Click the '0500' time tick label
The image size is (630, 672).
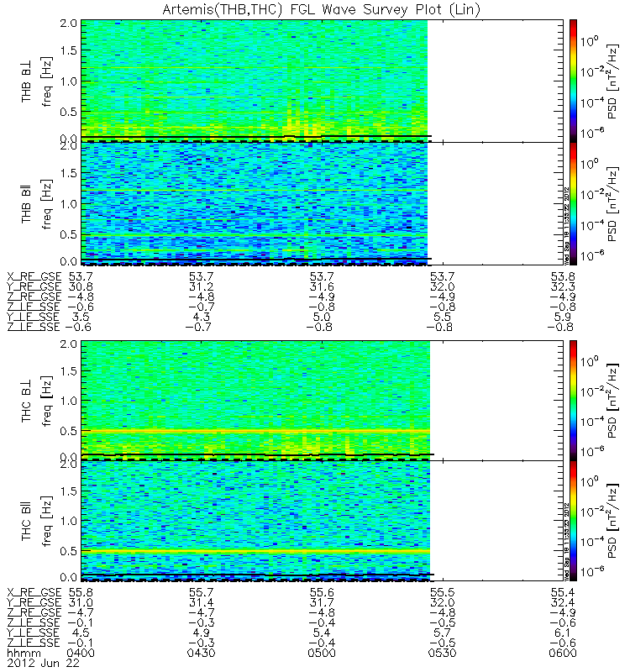[x=322, y=654]
